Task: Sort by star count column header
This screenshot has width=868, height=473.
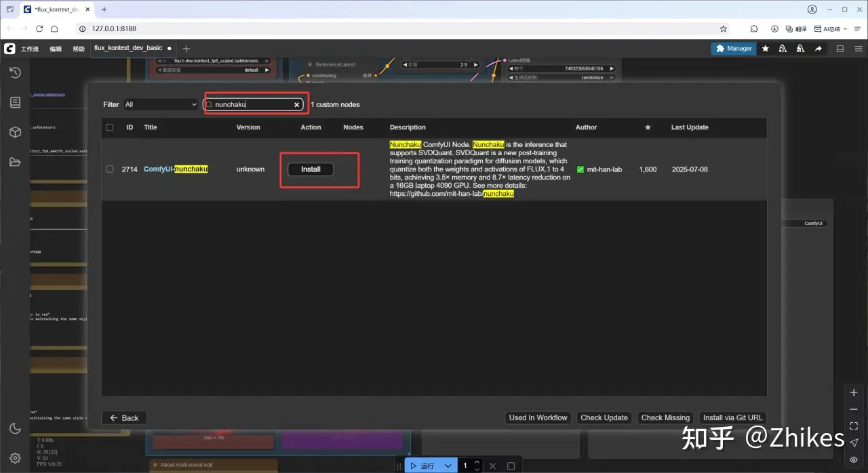Action: 648,127
